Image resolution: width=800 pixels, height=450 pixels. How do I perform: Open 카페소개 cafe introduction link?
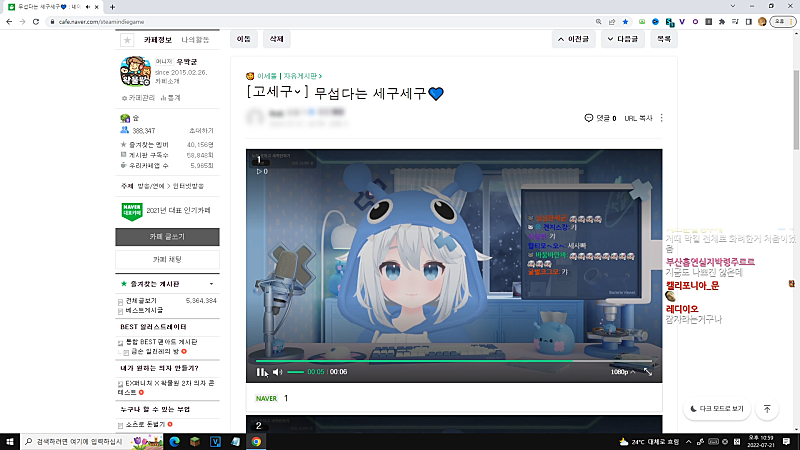(167, 81)
